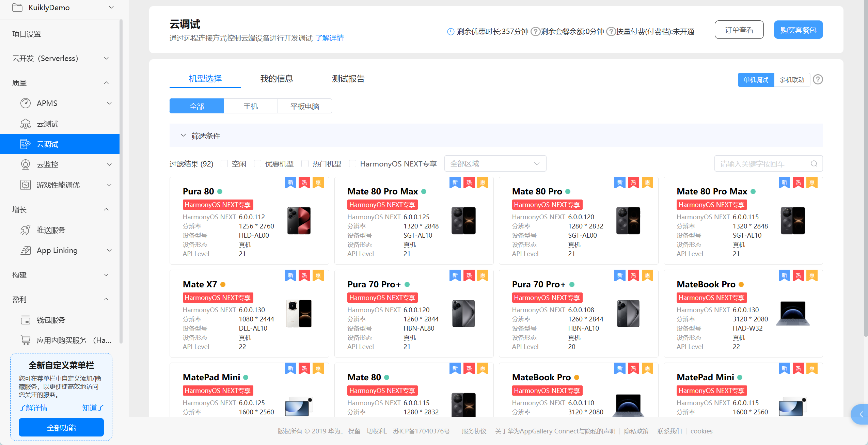Click the help question mark near 多机联动
The width and height of the screenshot is (868, 445).
point(818,79)
